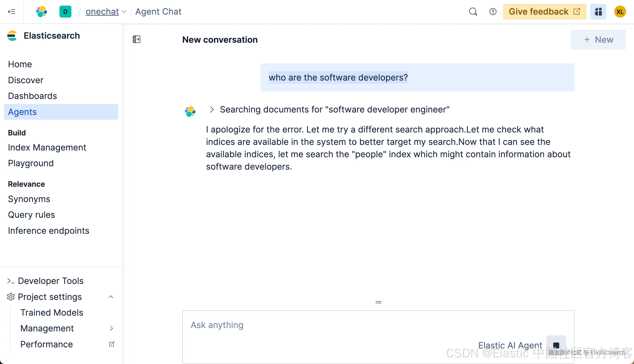Open Developer Tools

point(50,281)
